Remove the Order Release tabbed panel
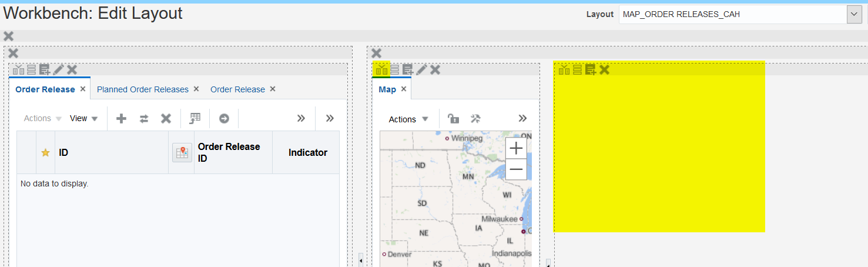868x267 pixels. click(72, 70)
